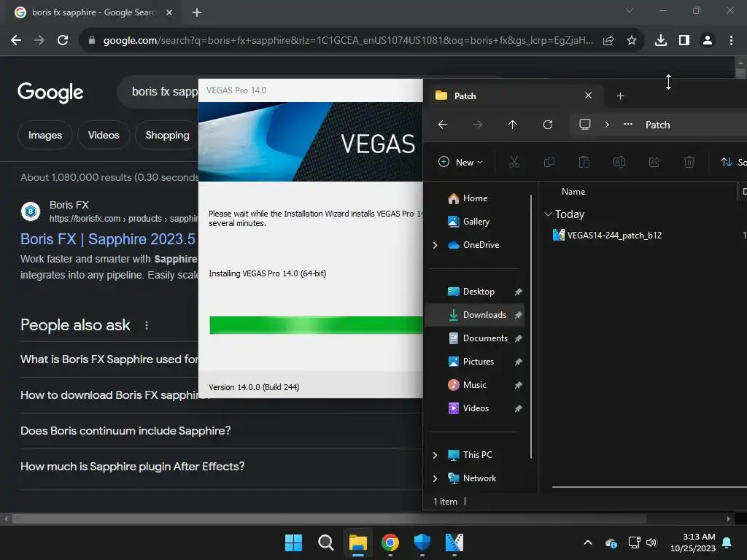Open a new Chrome tab
The image size is (747, 560).
pos(197,12)
